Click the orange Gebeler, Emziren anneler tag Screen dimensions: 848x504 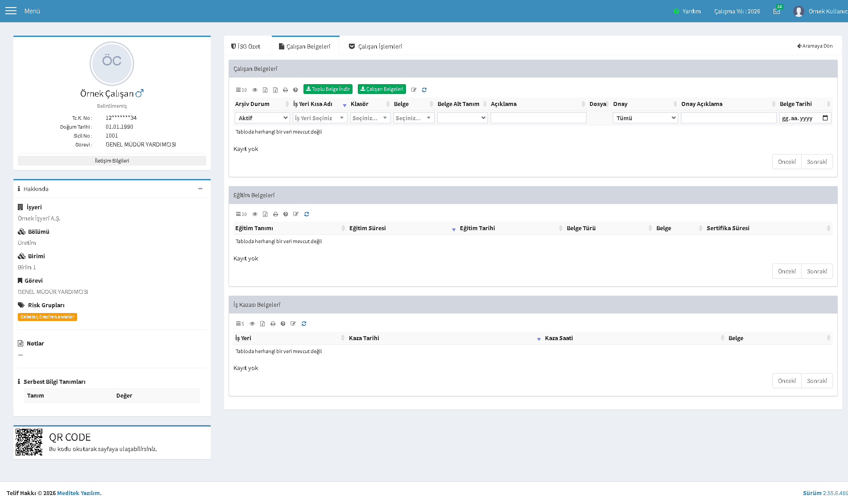point(47,317)
